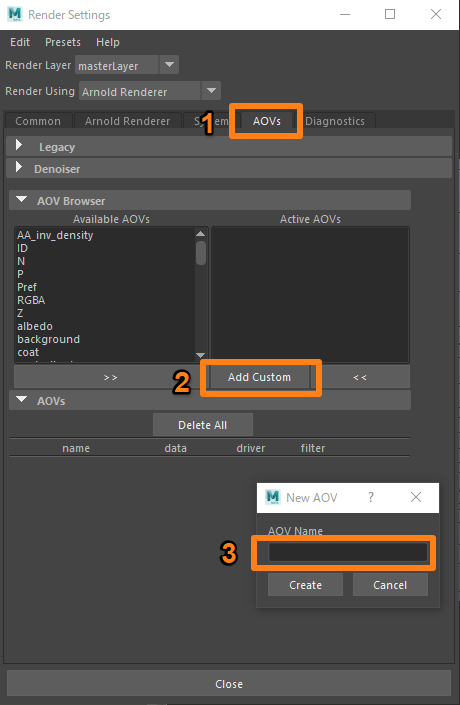Select coat in Available AOVs

click(28, 352)
